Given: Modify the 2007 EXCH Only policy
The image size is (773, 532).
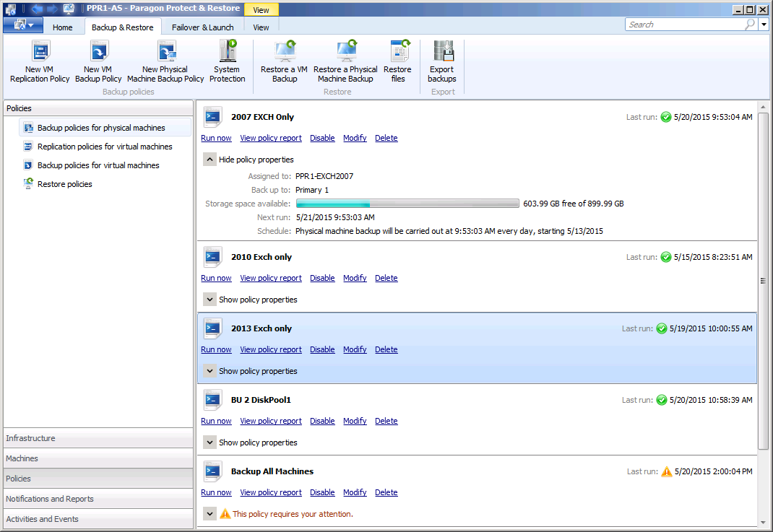Looking at the screenshot, I should [x=355, y=138].
